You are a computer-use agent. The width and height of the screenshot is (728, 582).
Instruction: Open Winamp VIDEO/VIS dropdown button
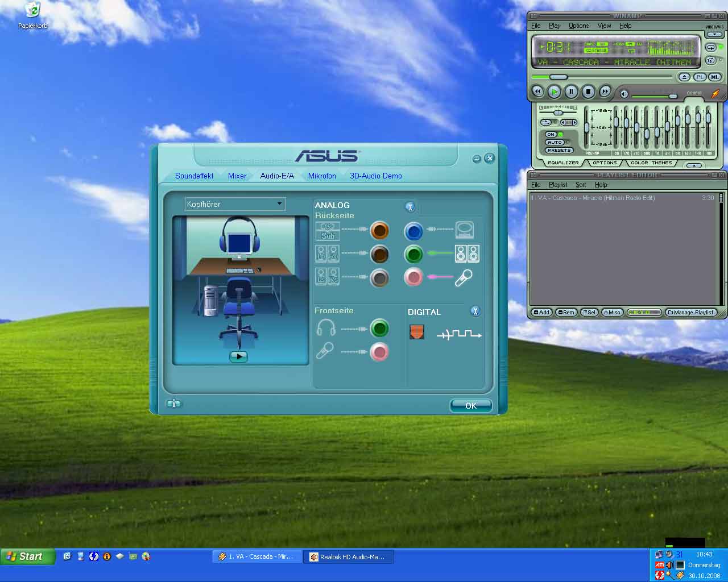pyautogui.click(x=715, y=34)
